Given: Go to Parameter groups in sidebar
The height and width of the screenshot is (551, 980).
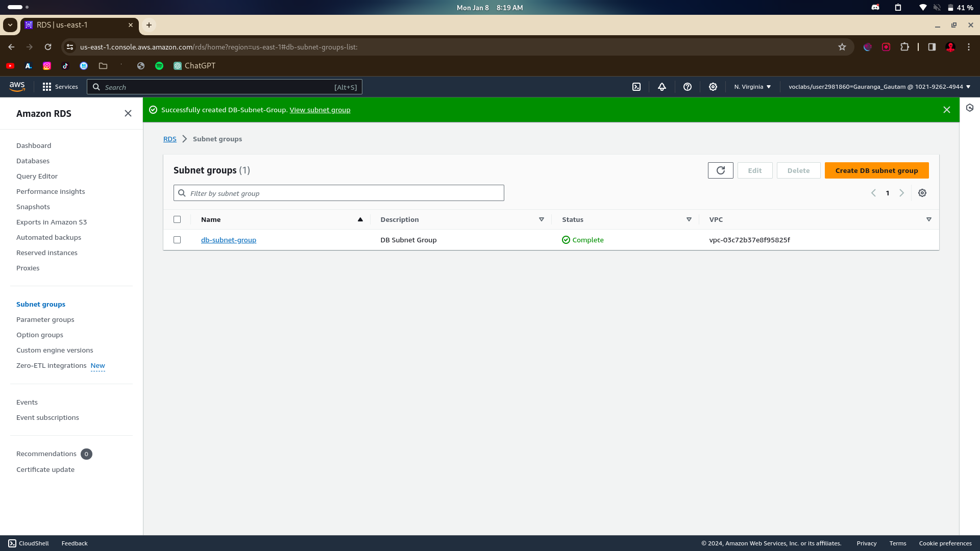Looking at the screenshot, I should [x=45, y=319].
